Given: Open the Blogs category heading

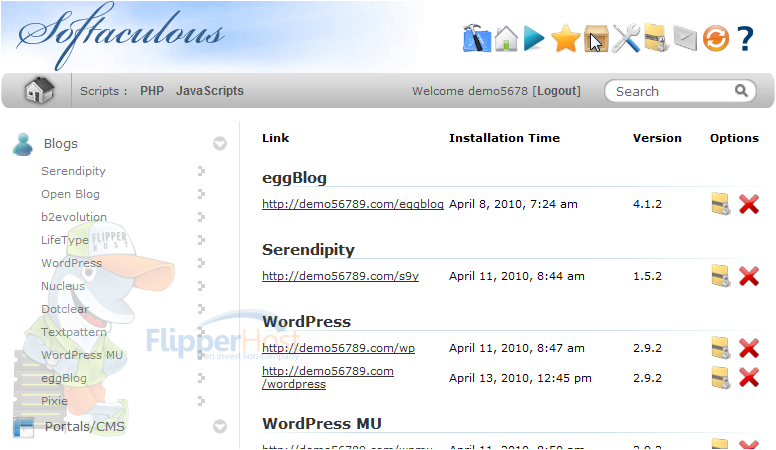Looking at the screenshot, I should (x=61, y=144).
